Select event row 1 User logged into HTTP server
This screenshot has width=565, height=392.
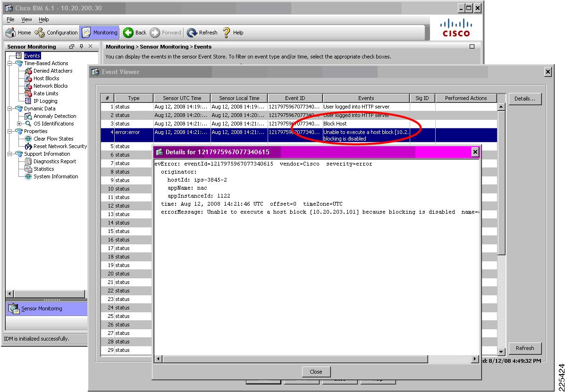(299, 107)
